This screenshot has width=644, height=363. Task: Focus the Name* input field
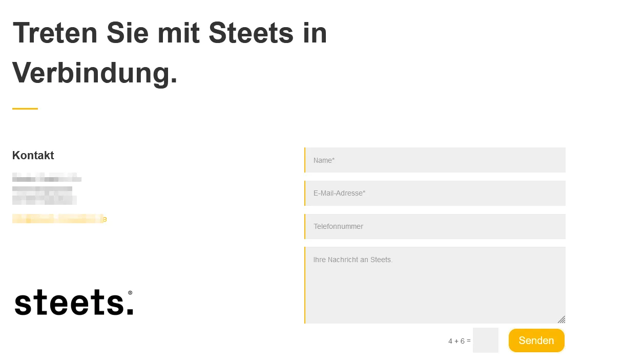click(x=435, y=160)
